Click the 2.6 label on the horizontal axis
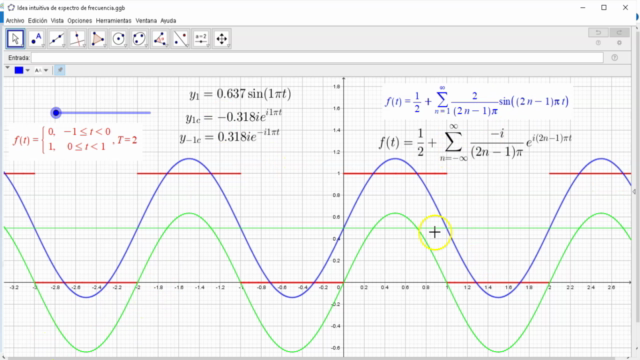 (611, 288)
